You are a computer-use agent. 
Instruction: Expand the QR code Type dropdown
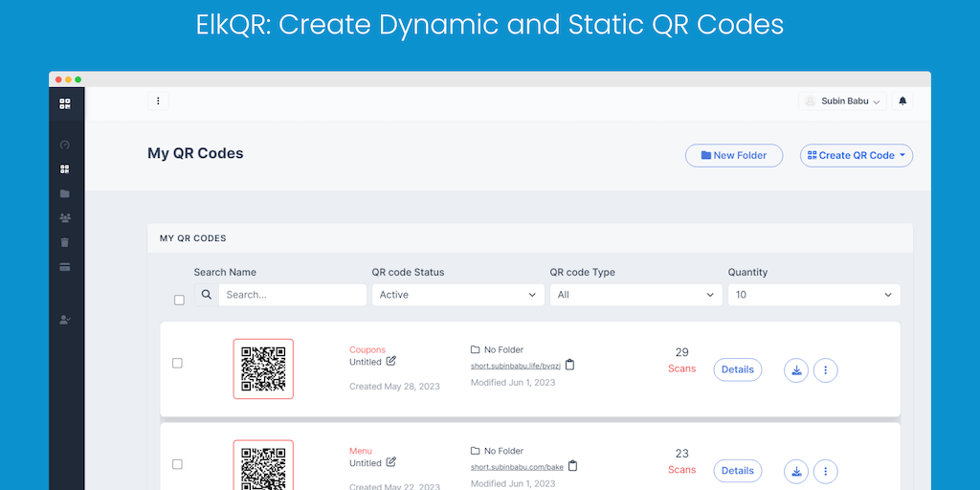point(636,295)
